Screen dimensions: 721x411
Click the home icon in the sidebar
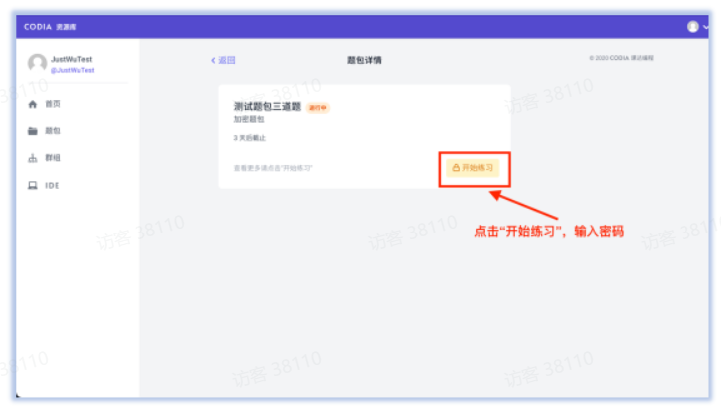pos(33,104)
